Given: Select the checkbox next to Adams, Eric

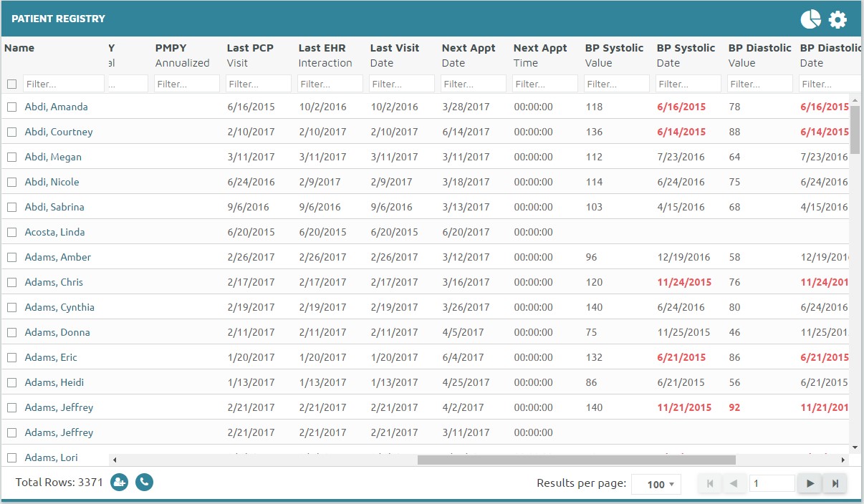Looking at the screenshot, I should [x=11, y=357].
